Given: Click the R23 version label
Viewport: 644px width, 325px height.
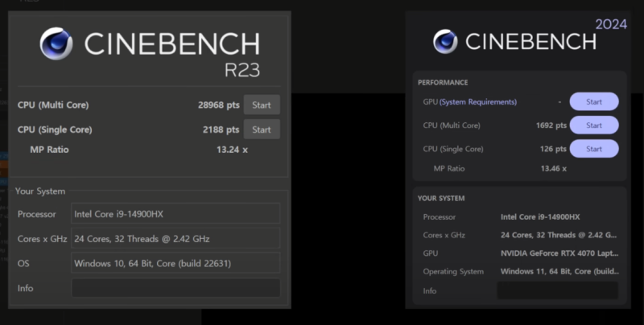Looking at the screenshot, I should (x=242, y=70).
